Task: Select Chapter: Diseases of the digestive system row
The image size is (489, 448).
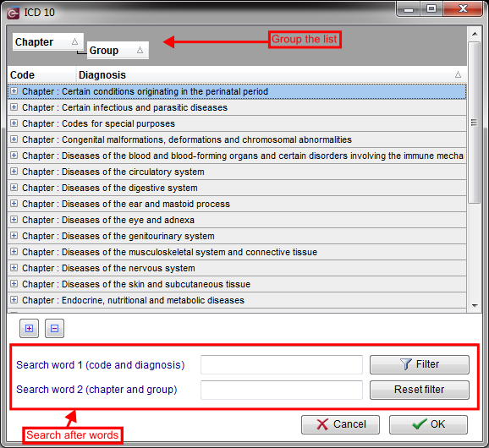Action: pyautogui.click(x=237, y=188)
